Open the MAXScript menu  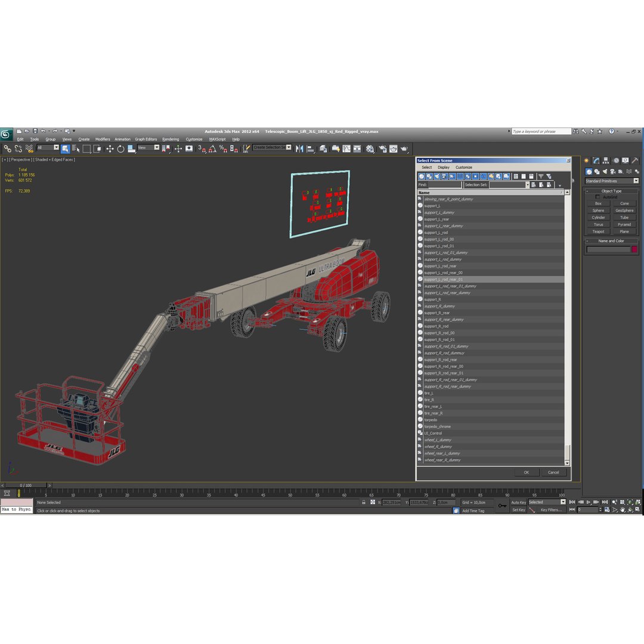pyautogui.click(x=217, y=139)
